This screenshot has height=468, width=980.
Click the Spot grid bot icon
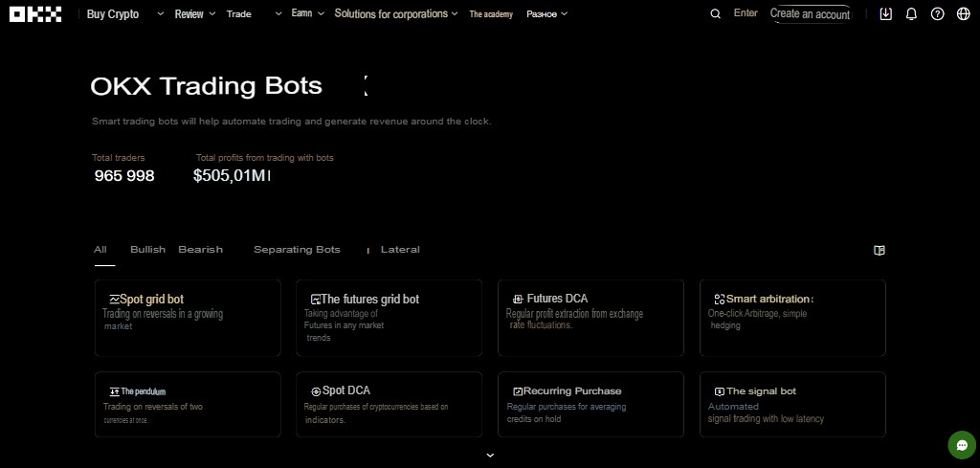coord(114,300)
